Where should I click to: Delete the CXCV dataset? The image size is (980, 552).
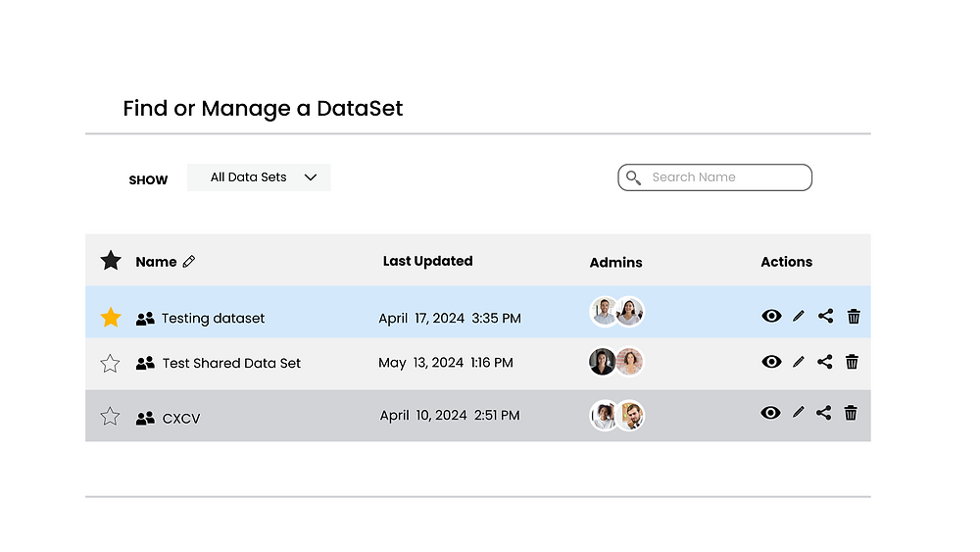coord(851,413)
